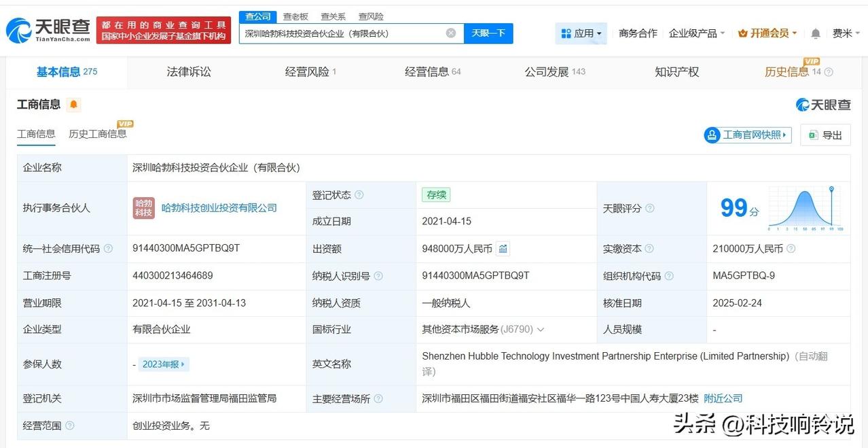Click the 天眼一下 search button

[x=488, y=33]
